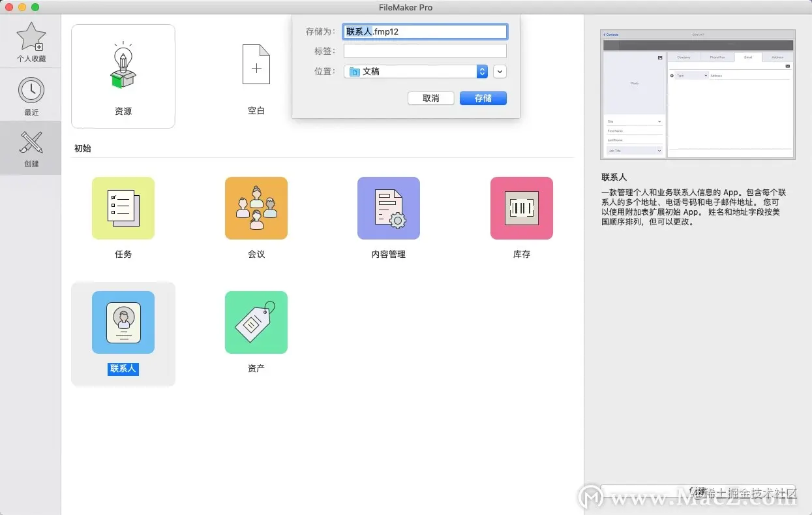This screenshot has height=515, width=812.
Task: Click the 标签 tags field
Action: (x=425, y=51)
